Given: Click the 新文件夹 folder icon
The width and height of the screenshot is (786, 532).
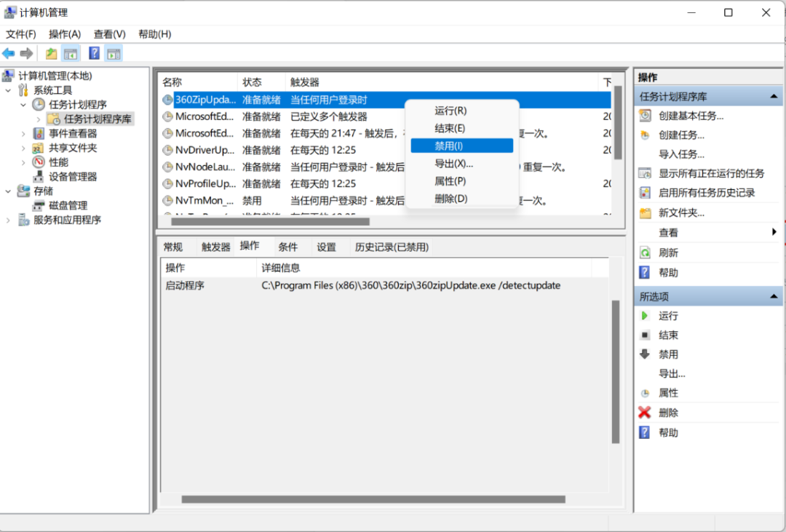Looking at the screenshot, I should 645,213.
